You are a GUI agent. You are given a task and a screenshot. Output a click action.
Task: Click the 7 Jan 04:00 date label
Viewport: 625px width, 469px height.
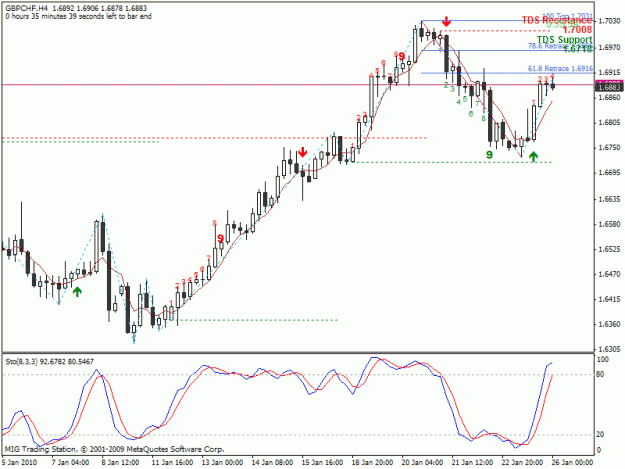click(70, 462)
